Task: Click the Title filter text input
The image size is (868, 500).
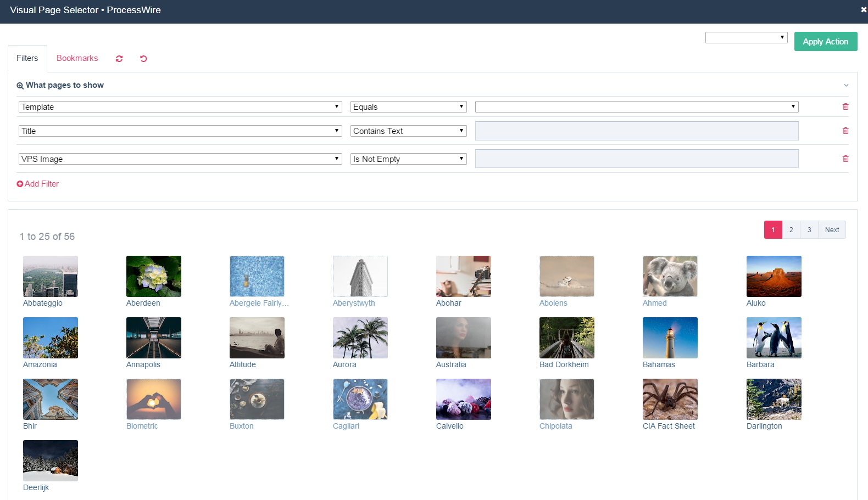Action: click(x=637, y=131)
